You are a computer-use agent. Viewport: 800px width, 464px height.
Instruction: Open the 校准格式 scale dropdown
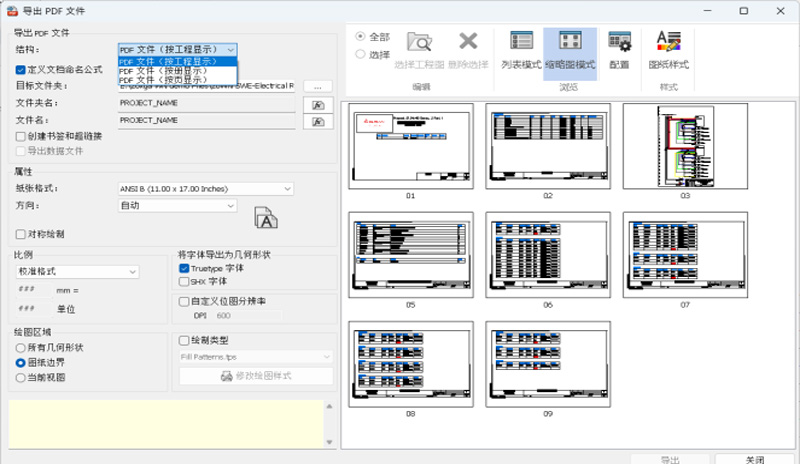click(x=88, y=271)
